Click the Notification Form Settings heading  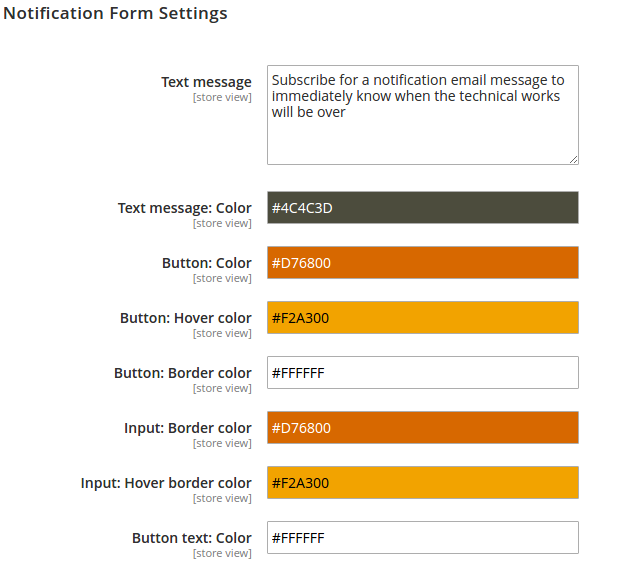tap(115, 13)
